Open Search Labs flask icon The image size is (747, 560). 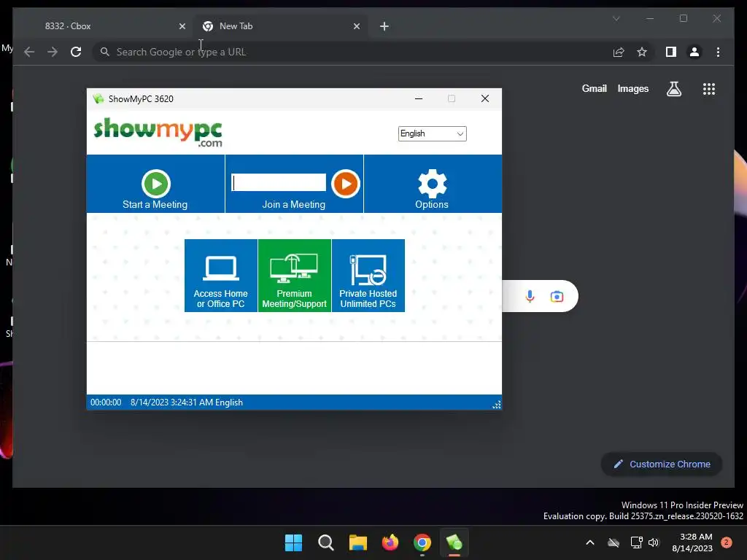click(x=674, y=89)
